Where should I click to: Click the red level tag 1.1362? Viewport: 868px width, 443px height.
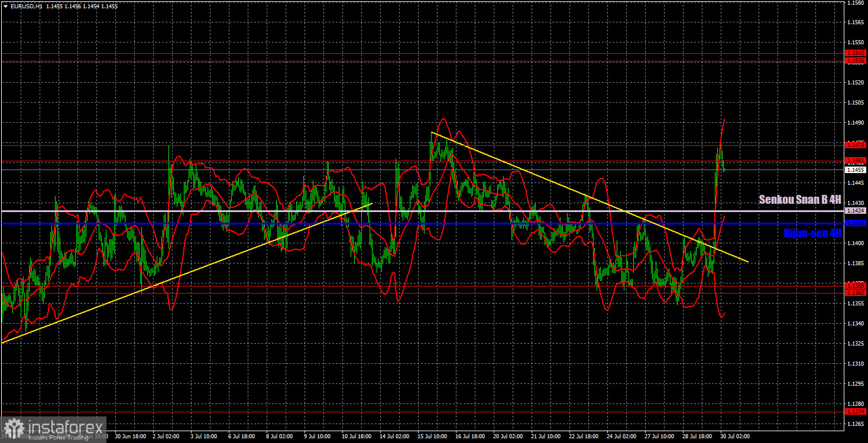click(x=856, y=293)
